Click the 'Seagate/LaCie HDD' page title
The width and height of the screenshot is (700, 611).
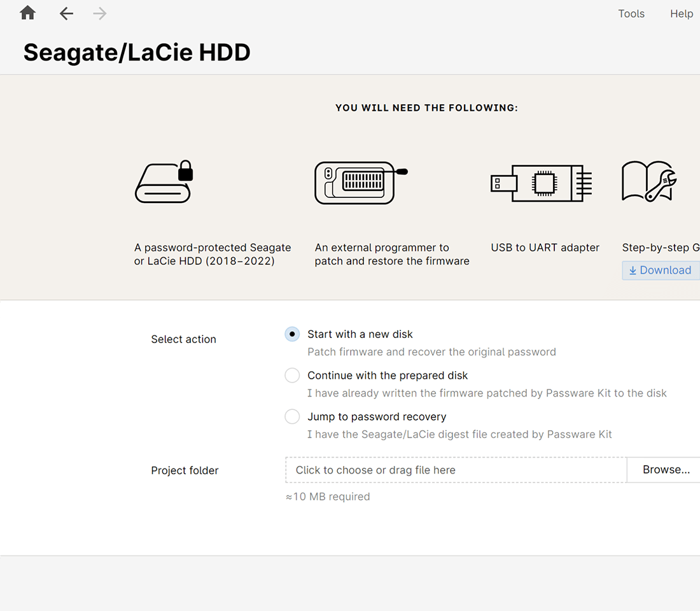(137, 52)
